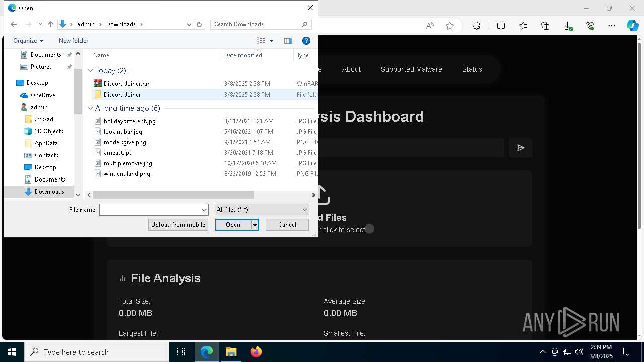Open the volume control in system tray
The width and height of the screenshot is (644, 362).
pyautogui.click(x=579, y=352)
